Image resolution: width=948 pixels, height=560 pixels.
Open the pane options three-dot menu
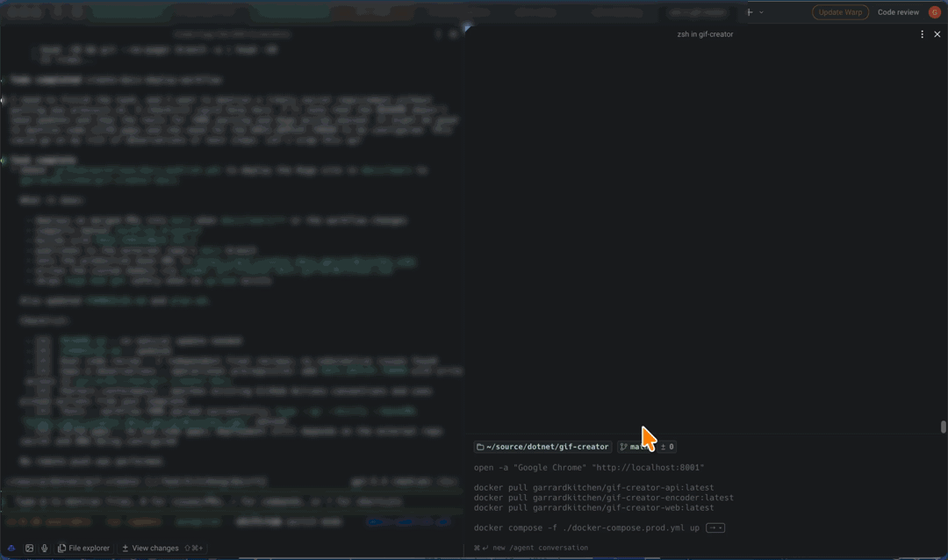[x=921, y=34]
